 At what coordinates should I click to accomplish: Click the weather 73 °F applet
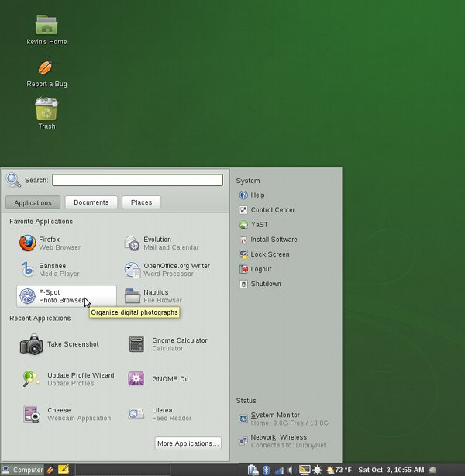[x=339, y=470]
